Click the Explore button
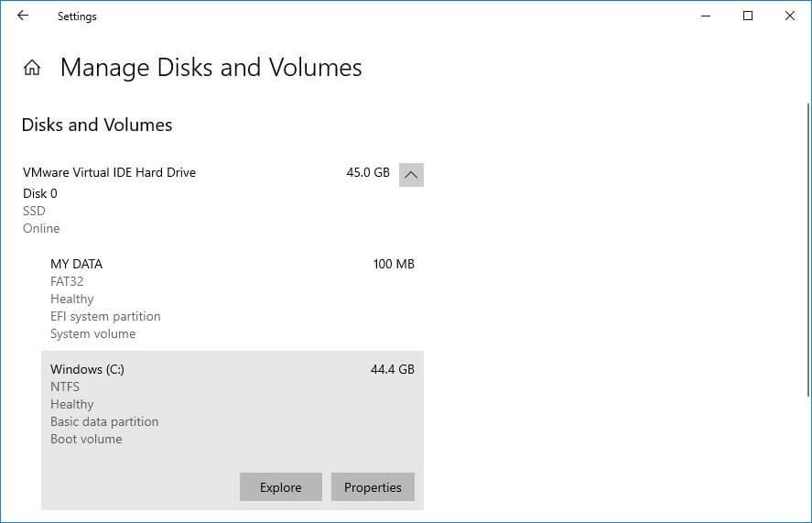The height and width of the screenshot is (523, 812). click(x=280, y=487)
